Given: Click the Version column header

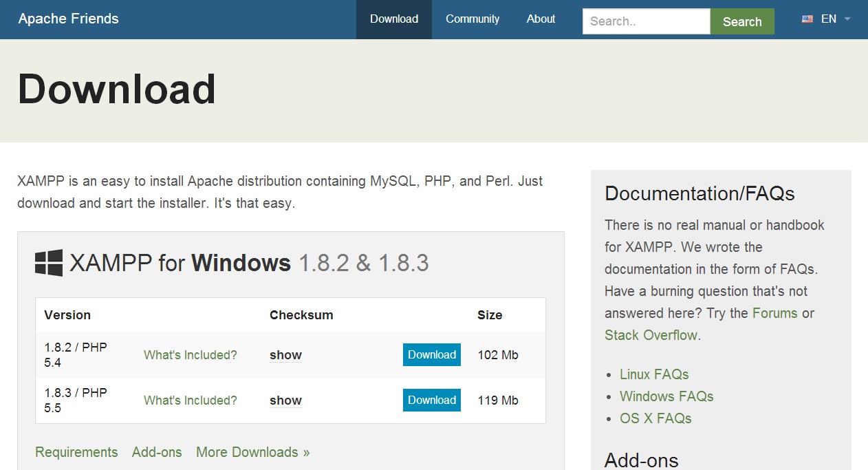Looking at the screenshot, I should pos(67,315).
